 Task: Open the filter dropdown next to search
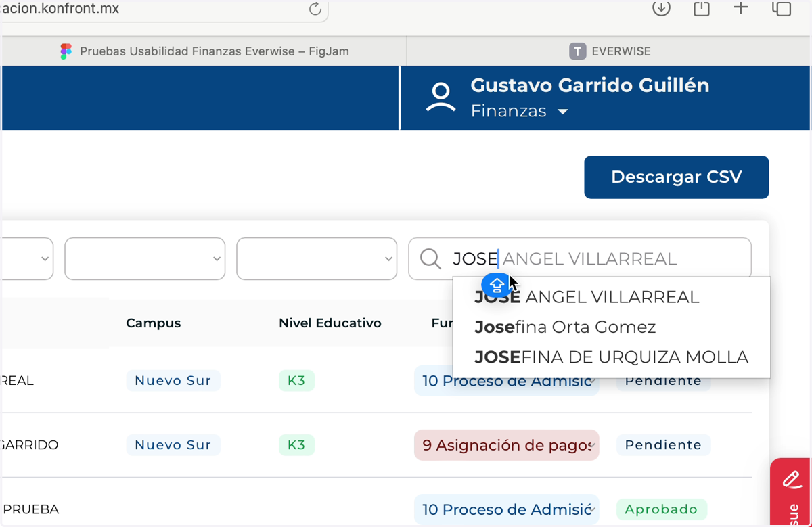click(x=317, y=258)
